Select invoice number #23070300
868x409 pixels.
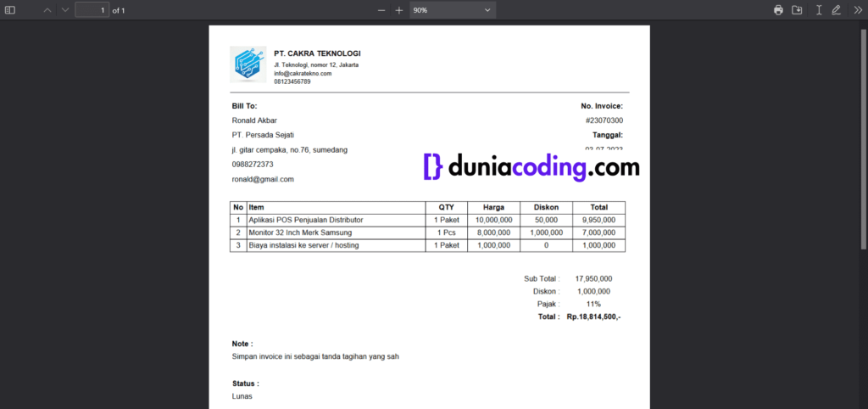[x=604, y=120]
